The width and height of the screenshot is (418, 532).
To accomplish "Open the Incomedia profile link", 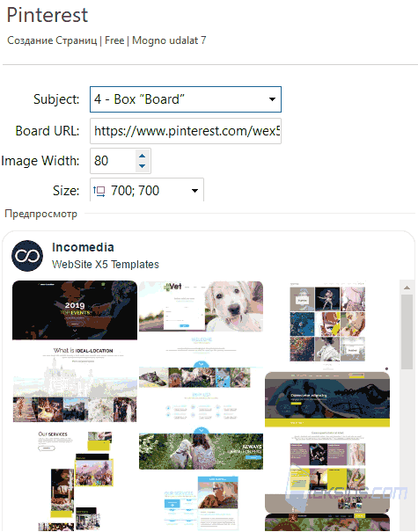I will pyautogui.click(x=83, y=247).
